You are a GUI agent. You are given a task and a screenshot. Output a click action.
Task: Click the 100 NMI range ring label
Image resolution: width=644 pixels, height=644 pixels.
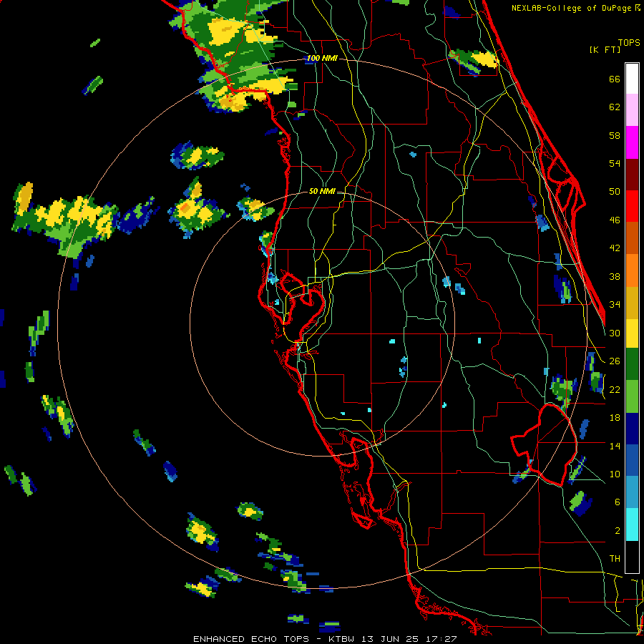pyautogui.click(x=322, y=59)
